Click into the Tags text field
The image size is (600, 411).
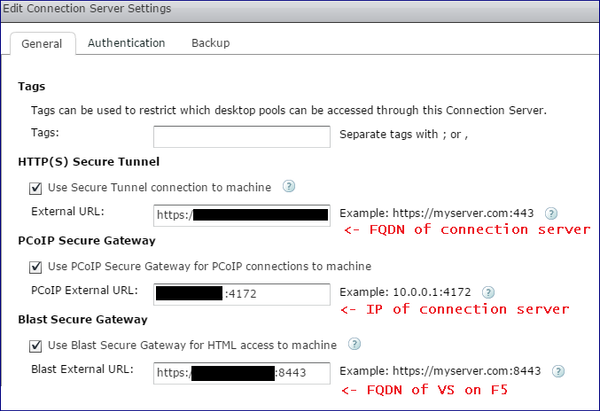pos(242,135)
